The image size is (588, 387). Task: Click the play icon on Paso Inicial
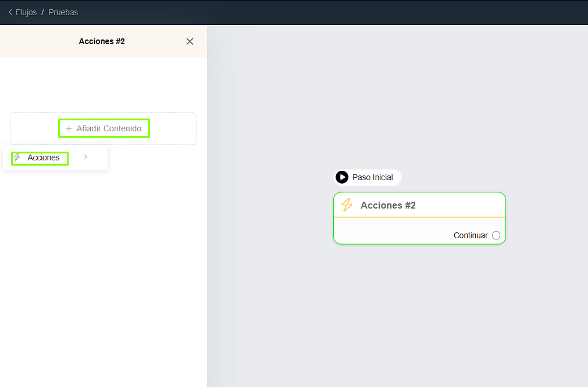pos(342,177)
